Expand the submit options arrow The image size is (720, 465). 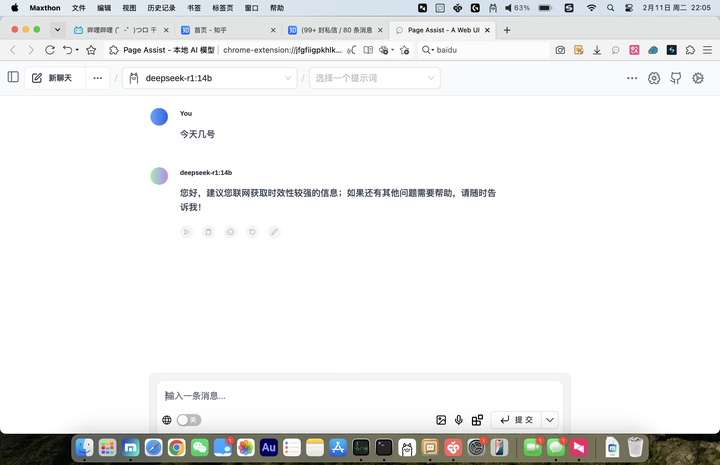pos(550,420)
